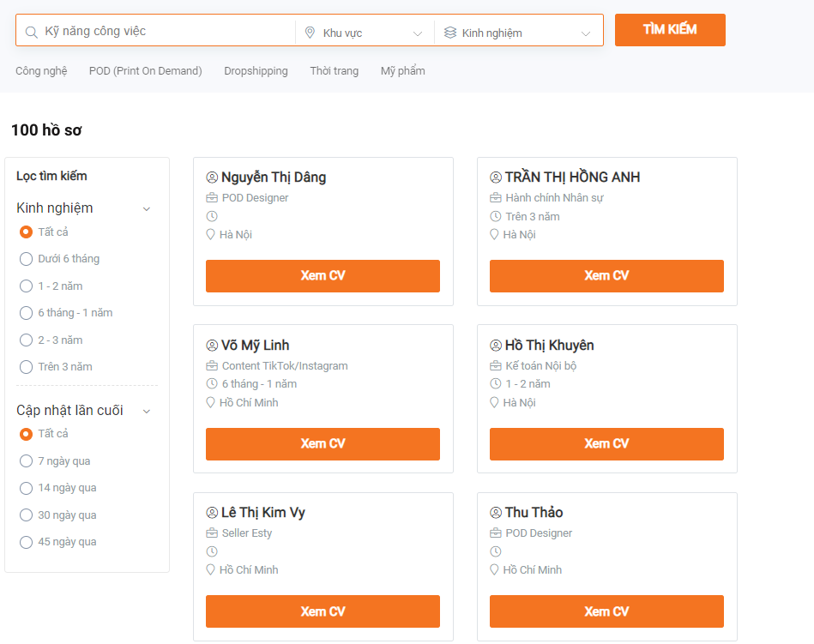Open the POD (Print On Demand) category

click(x=145, y=71)
